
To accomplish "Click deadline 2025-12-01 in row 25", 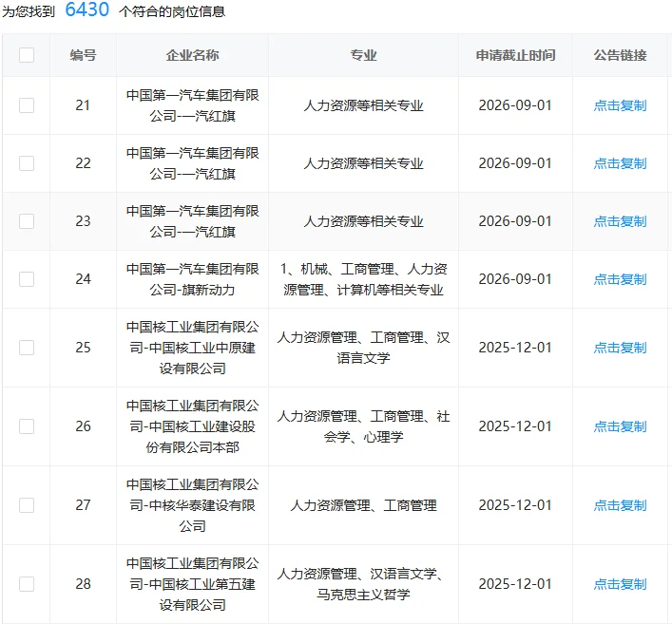I will (x=515, y=348).
